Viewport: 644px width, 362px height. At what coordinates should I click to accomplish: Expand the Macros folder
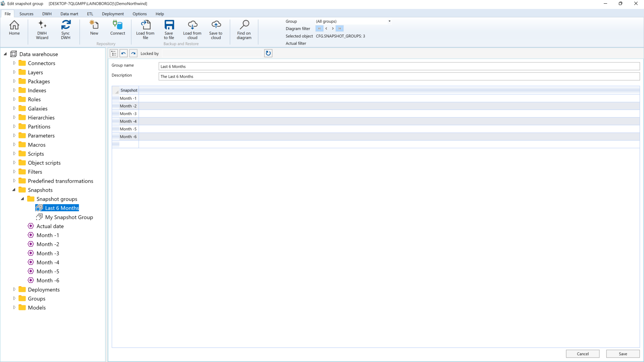point(14,144)
